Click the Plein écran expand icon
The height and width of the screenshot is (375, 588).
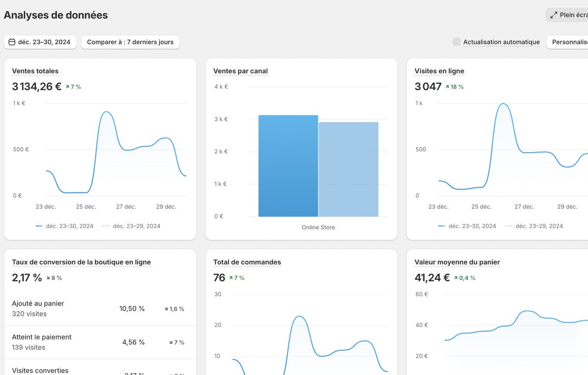(554, 15)
